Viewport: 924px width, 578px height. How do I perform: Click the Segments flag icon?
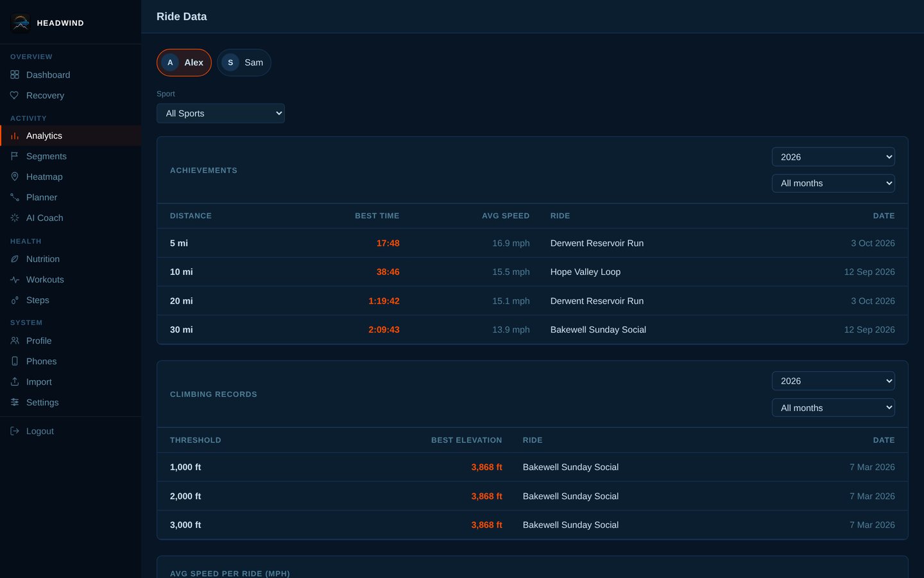tap(15, 157)
